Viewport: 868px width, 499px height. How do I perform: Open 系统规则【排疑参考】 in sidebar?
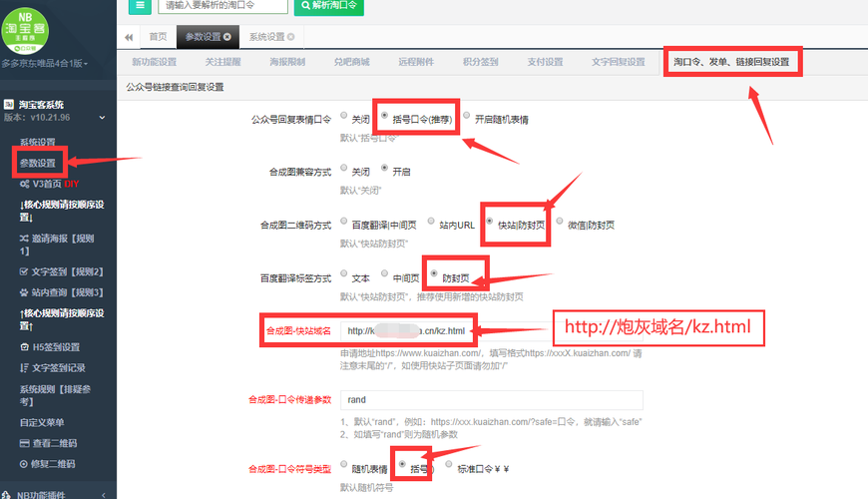[55, 395]
